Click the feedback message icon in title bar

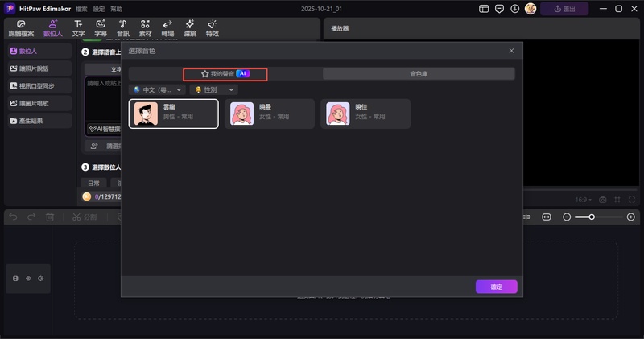click(x=499, y=9)
